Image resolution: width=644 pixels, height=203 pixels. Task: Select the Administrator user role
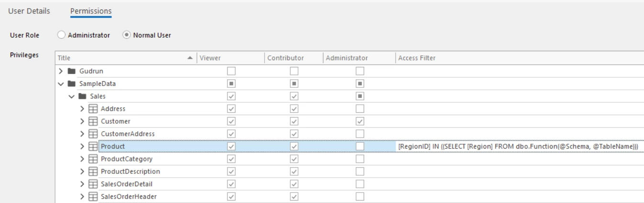[61, 35]
